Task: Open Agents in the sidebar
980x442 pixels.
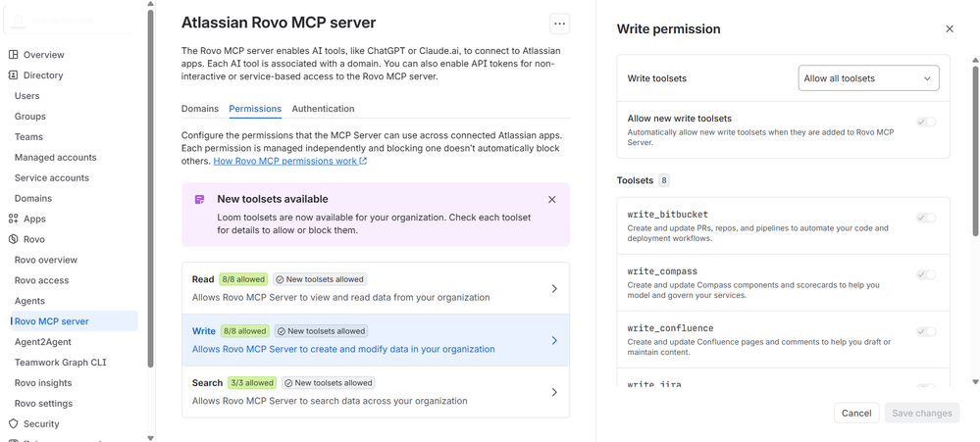Action: coord(29,301)
